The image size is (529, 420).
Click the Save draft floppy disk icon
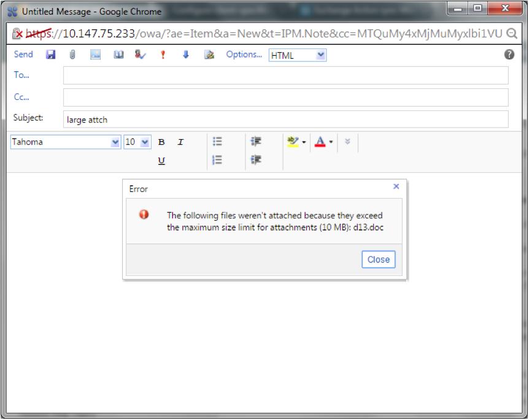pyautogui.click(x=51, y=55)
